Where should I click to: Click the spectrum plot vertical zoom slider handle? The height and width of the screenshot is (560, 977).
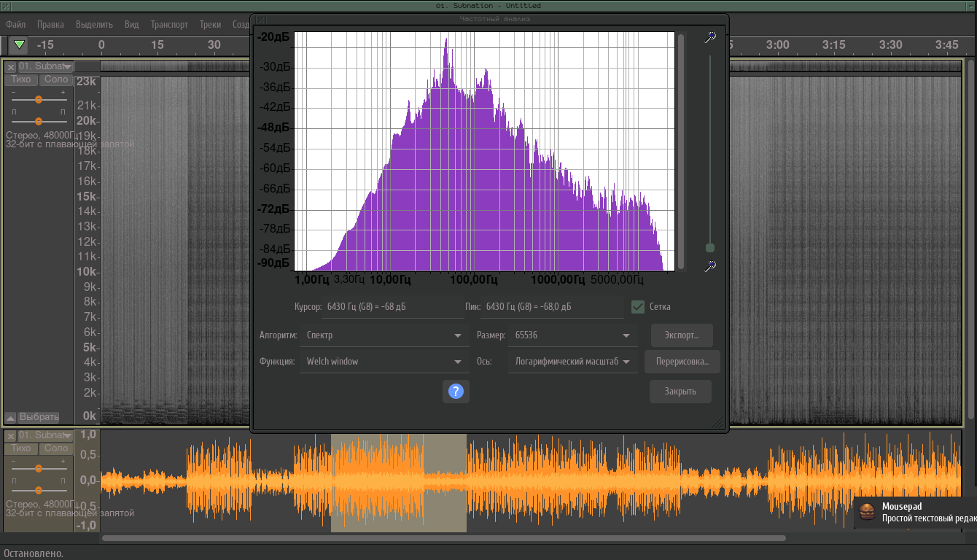710,248
